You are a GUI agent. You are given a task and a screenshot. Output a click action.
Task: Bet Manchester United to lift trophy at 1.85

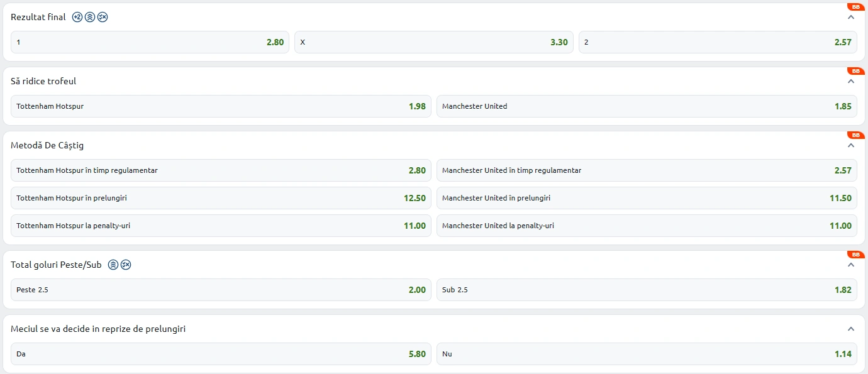click(x=647, y=106)
